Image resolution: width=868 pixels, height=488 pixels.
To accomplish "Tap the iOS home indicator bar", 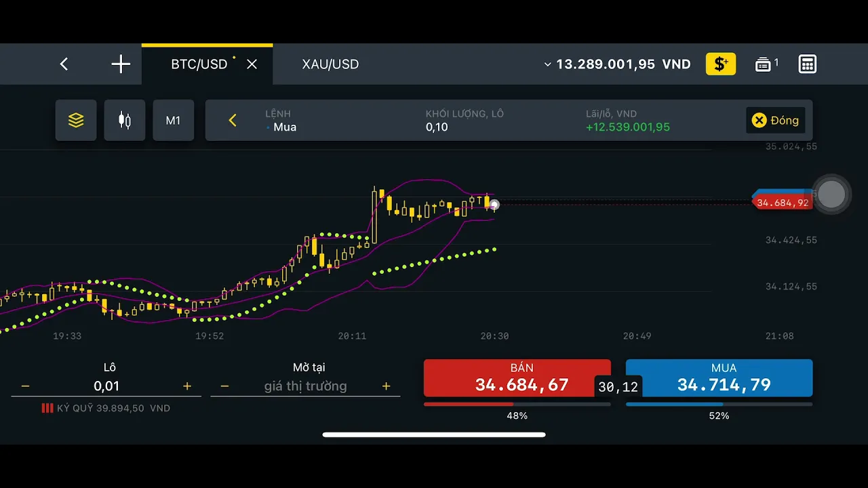I will [434, 434].
